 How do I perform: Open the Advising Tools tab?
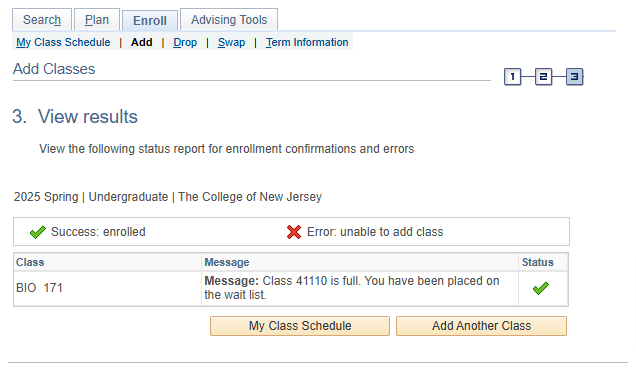[229, 19]
